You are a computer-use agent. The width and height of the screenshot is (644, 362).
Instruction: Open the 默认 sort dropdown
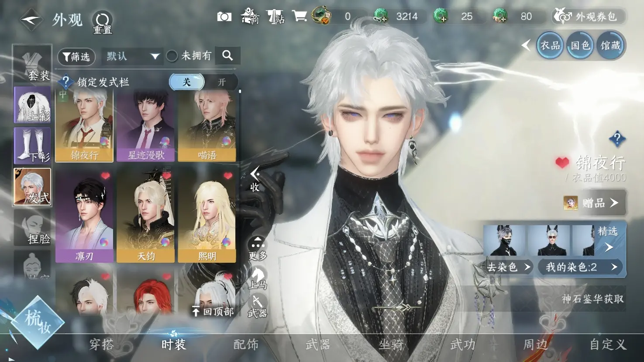tap(132, 56)
